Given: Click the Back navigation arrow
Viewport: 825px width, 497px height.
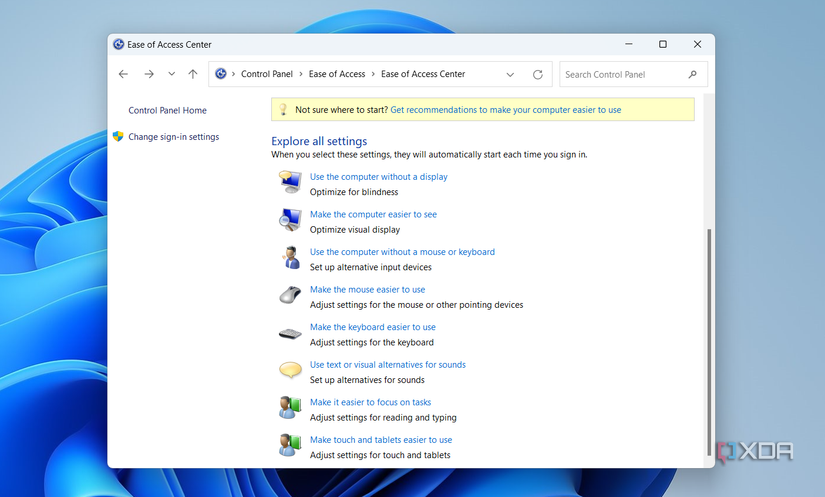Looking at the screenshot, I should (x=123, y=74).
